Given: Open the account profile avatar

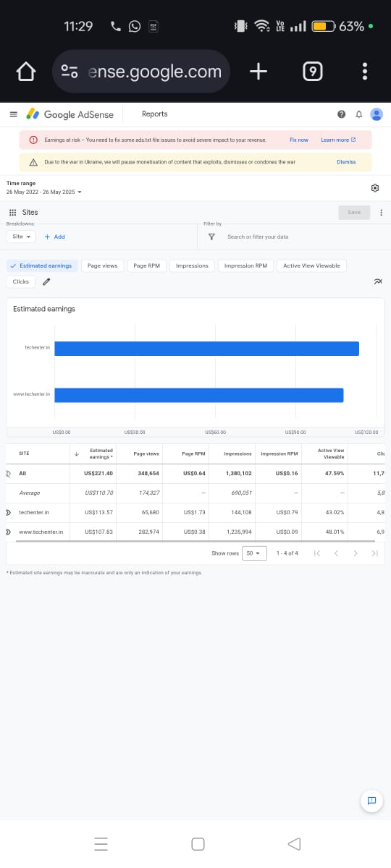Looking at the screenshot, I should [377, 114].
